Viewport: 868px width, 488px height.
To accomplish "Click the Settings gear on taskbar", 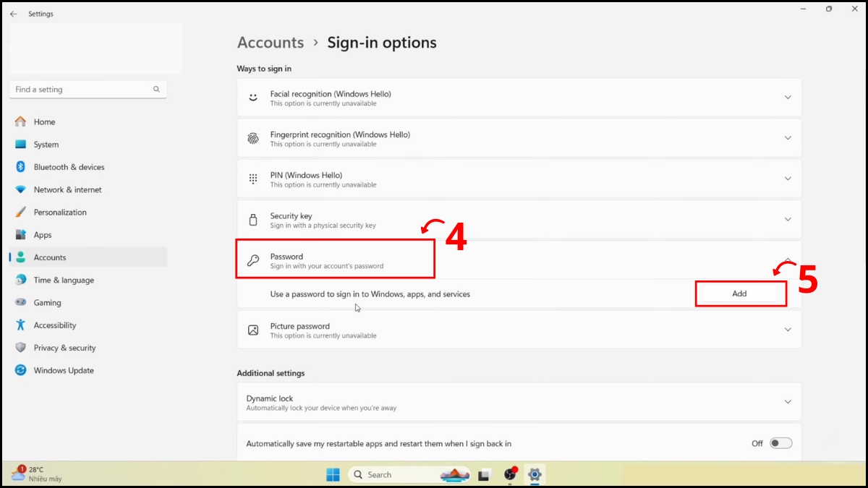I will pyautogui.click(x=535, y=474).
